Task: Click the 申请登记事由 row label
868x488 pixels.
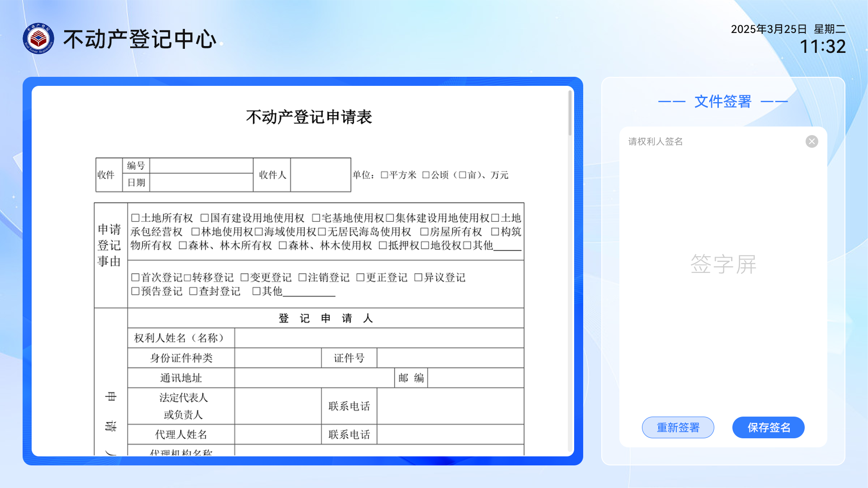Action: [109, 245]
